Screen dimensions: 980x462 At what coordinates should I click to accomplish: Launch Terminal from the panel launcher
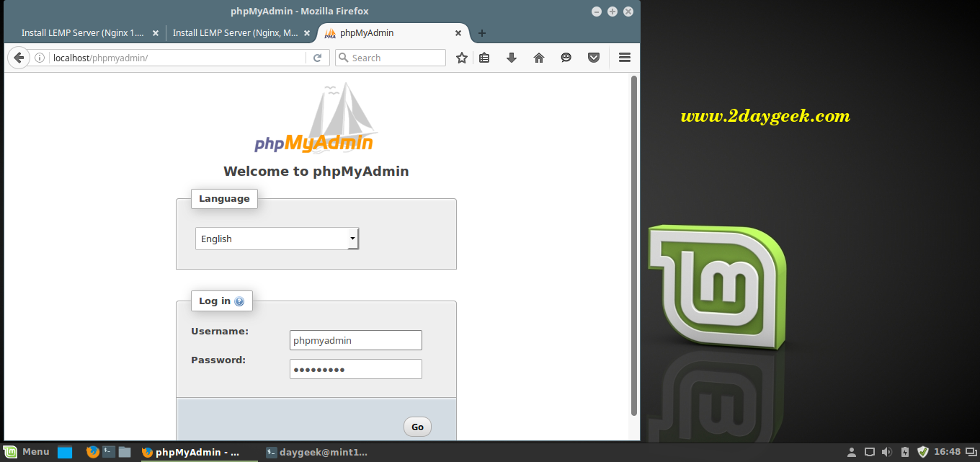[109, 452]
